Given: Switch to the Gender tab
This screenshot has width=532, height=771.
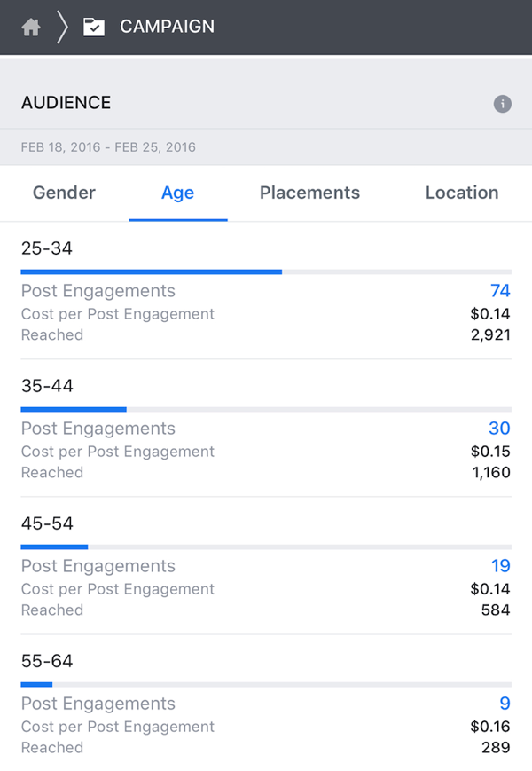Looking at the screenshot, I should point(64,193).
